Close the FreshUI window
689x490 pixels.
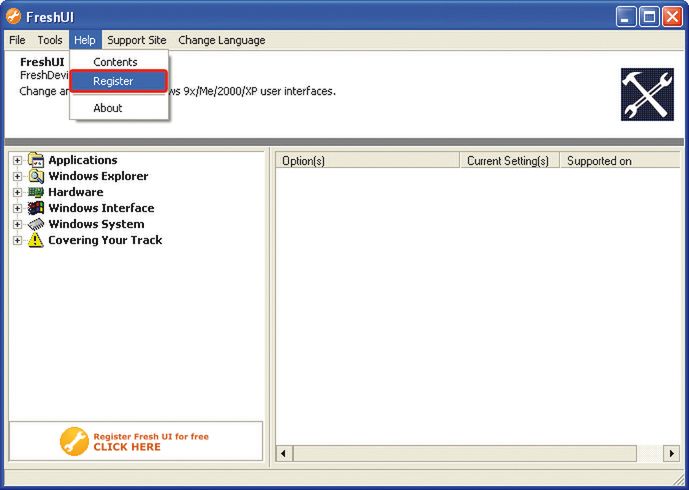672,17
